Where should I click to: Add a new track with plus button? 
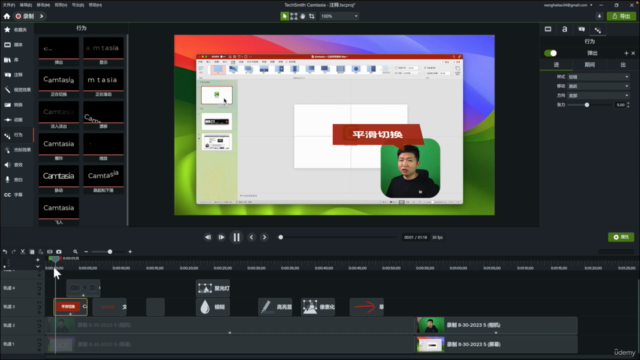click(38, 260)
